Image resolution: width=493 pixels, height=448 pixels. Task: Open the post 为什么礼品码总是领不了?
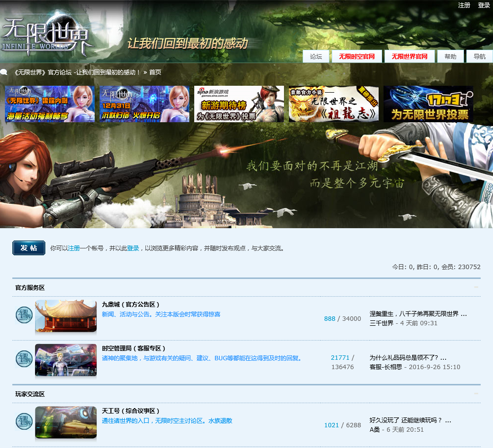coord(408,357)
